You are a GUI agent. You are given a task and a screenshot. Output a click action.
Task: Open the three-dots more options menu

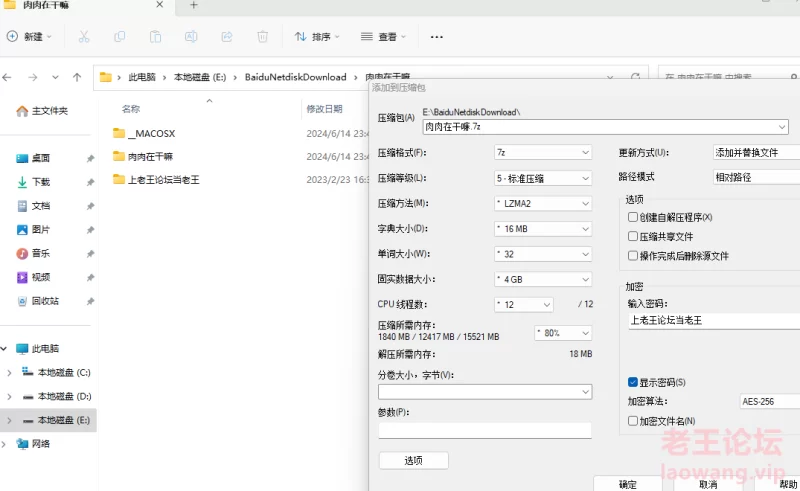click(437, 37)
